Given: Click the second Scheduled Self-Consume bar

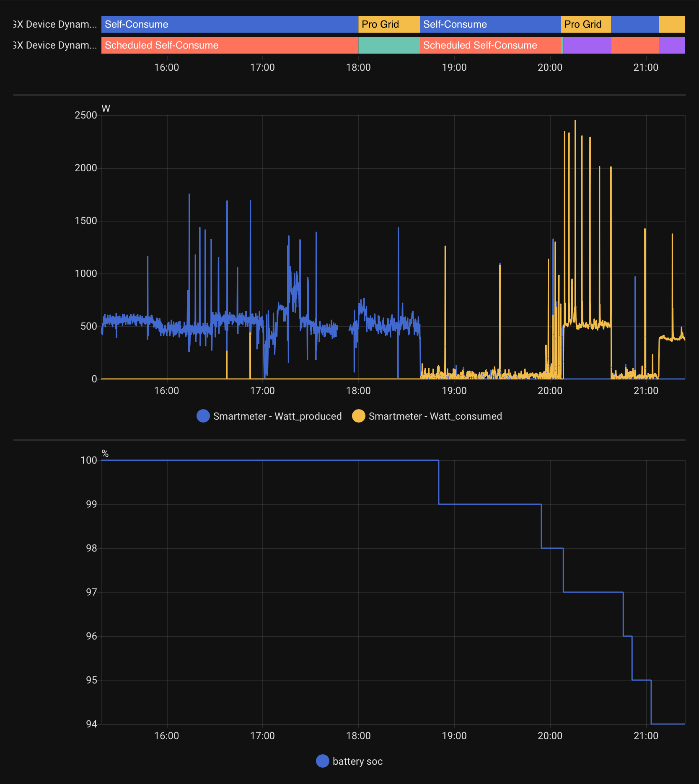Looking at the screenshot, I should click(x=490, y=45).
